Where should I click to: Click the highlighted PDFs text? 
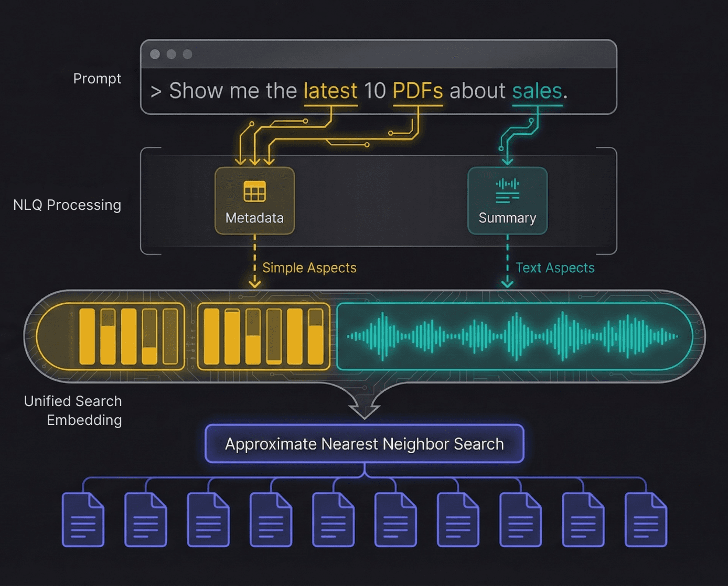(417, 90)
